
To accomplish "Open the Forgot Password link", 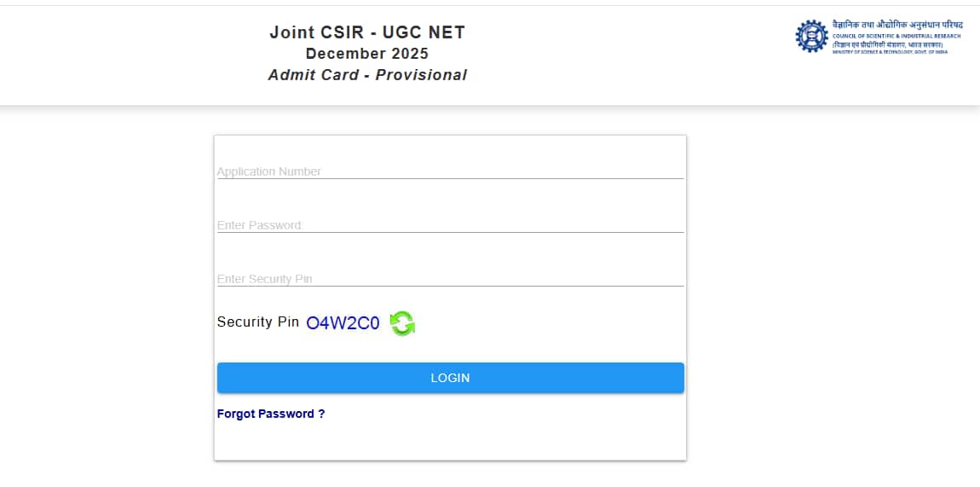I will (271, 414).
